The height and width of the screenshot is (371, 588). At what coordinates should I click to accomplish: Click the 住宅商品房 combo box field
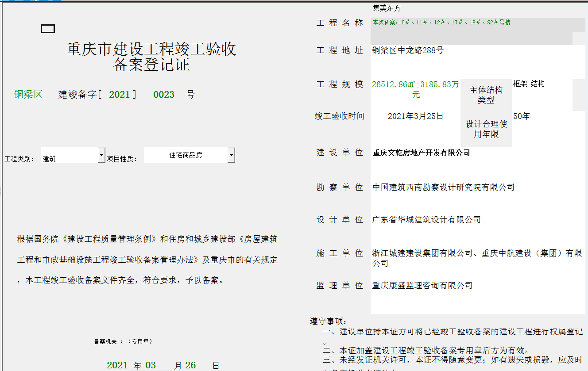pyautogui.click(x=186, y=155)
